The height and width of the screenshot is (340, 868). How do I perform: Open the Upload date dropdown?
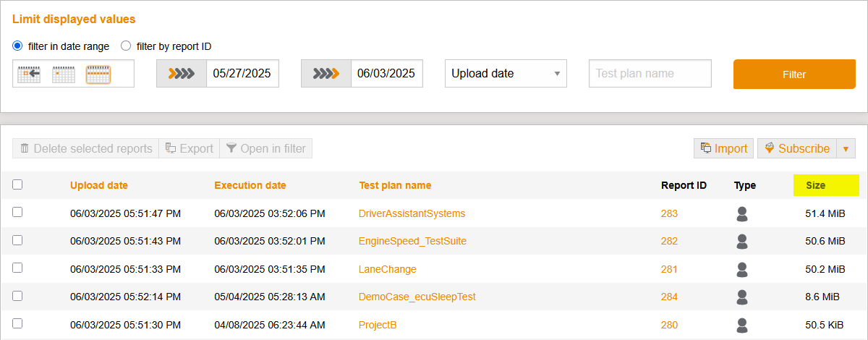506,73
